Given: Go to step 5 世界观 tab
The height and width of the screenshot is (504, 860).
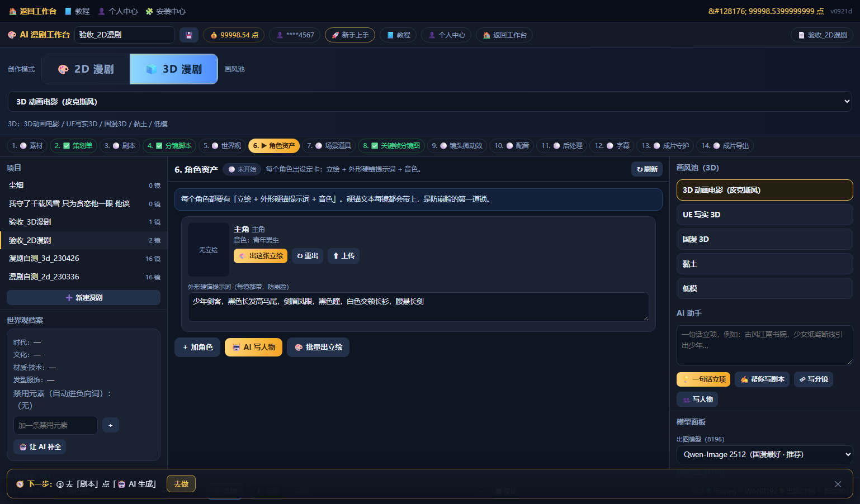Looking at the screenshot, I should click(223, 146).
